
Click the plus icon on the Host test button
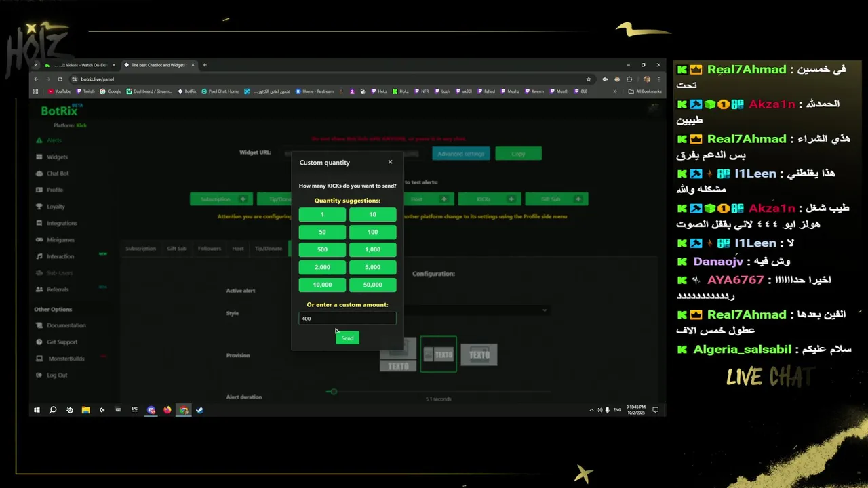click(444, 199)
